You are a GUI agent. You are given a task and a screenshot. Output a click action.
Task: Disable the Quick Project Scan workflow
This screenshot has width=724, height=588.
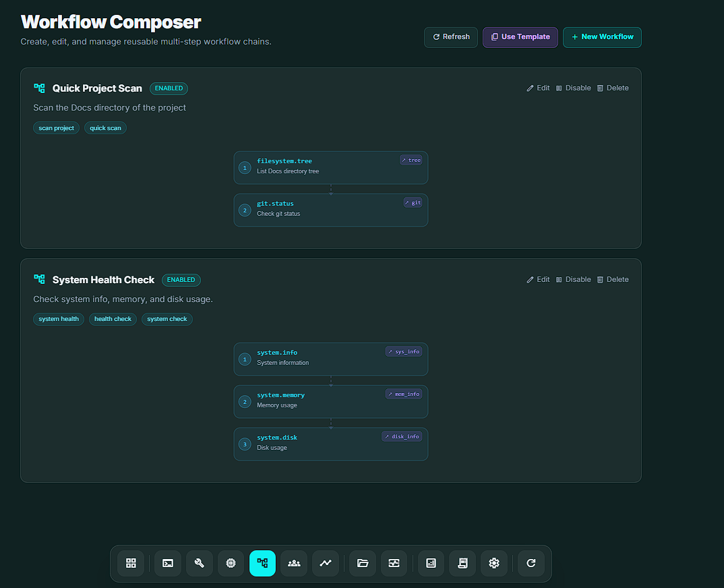pos(573,88)
